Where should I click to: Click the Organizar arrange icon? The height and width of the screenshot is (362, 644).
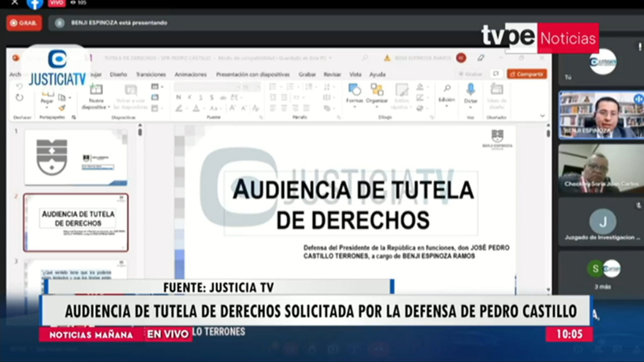point(377,90)
